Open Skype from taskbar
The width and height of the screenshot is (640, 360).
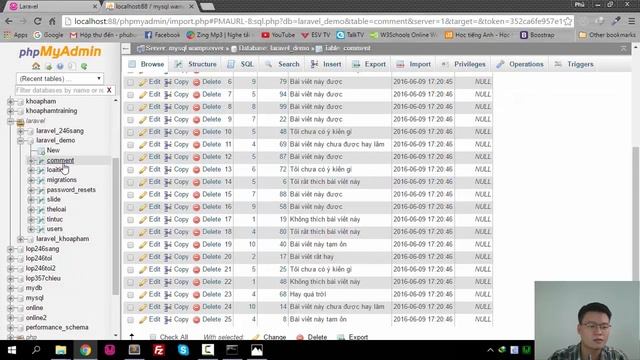click(x=183, y=350)
